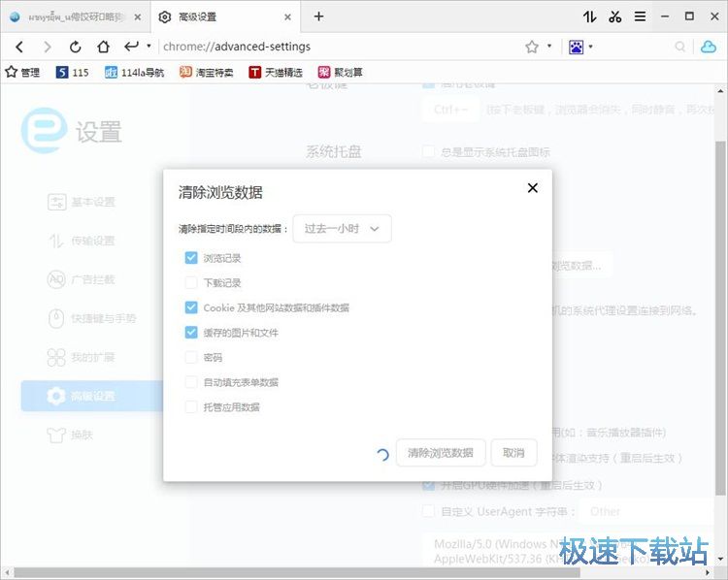Uncheck the 浏览记录 checkbox
The image size is (728, 580).
[191, 258]
